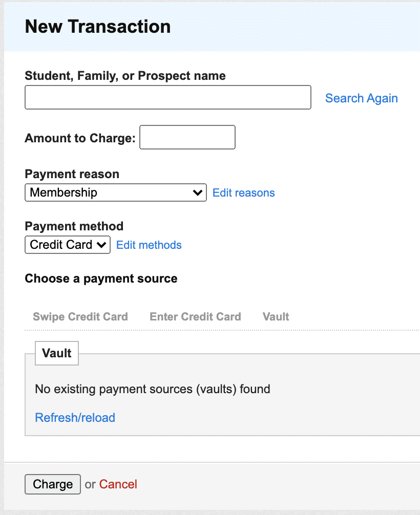Click the Vault legend box label

pos(56,353)
